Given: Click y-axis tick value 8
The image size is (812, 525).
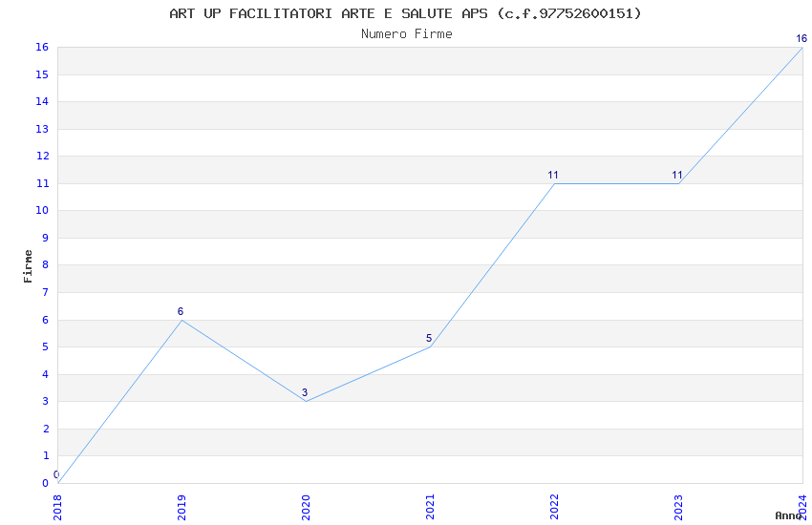Looking at the screenshot, I should point(46,265).
